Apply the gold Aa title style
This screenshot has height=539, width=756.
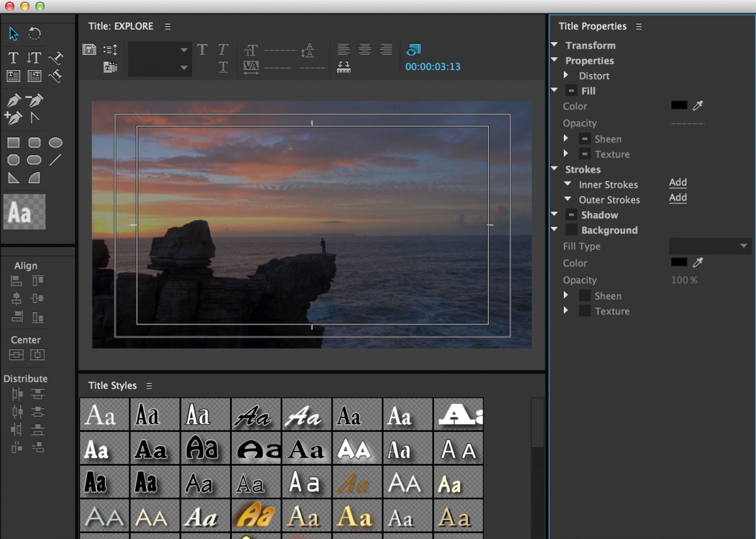[256, 515]
